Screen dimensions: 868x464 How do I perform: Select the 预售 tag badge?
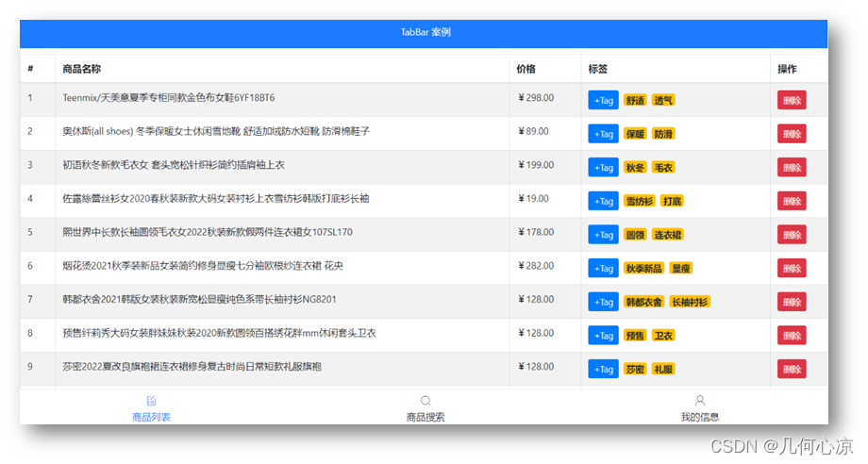pos(635,336)
